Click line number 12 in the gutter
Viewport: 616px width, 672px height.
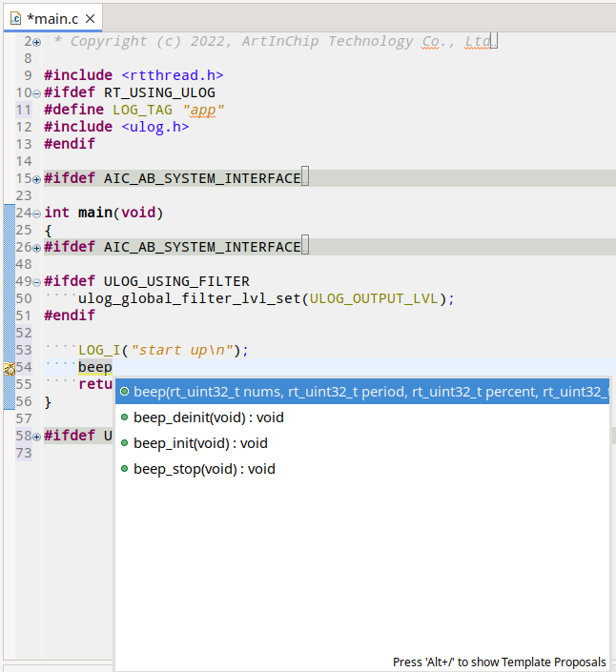click(x=24, y=128)
